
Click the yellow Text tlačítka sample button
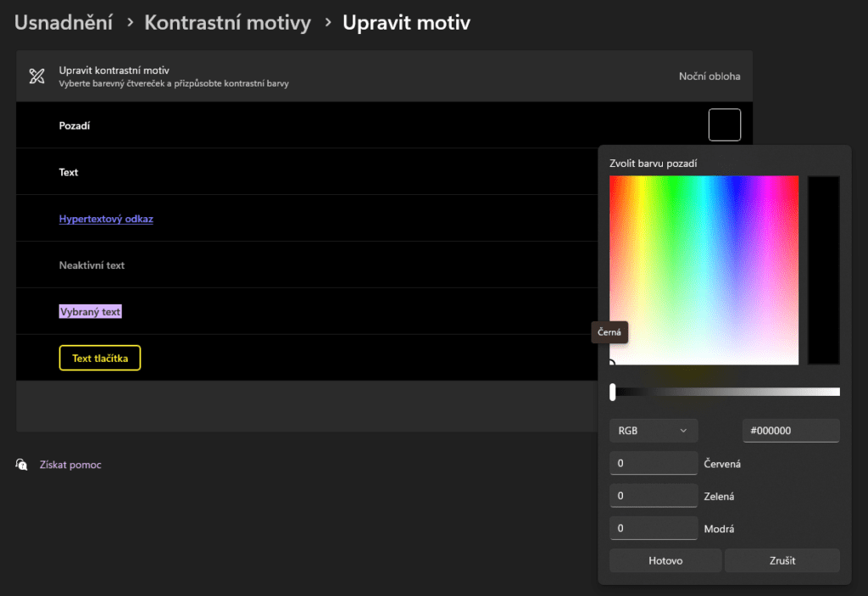100,359
